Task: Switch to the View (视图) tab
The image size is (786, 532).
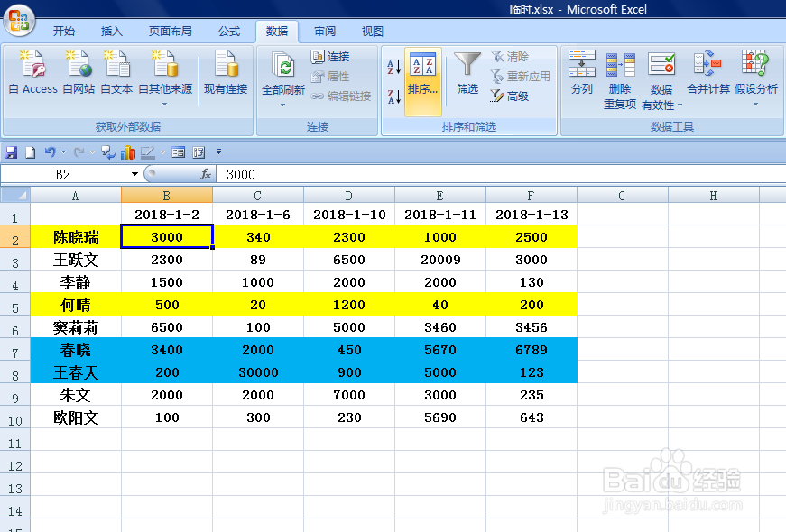Action: tap(373, 32)
